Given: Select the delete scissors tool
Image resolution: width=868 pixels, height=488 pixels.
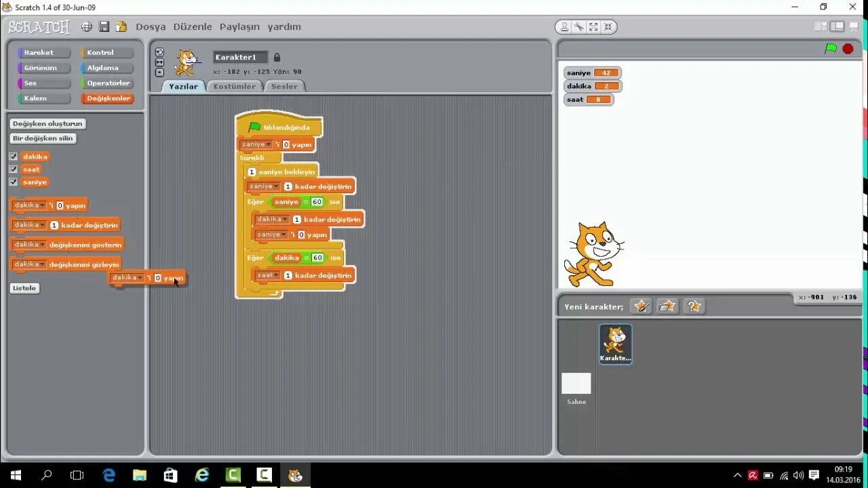Looking at the screenshot, I should click(578, 27).
